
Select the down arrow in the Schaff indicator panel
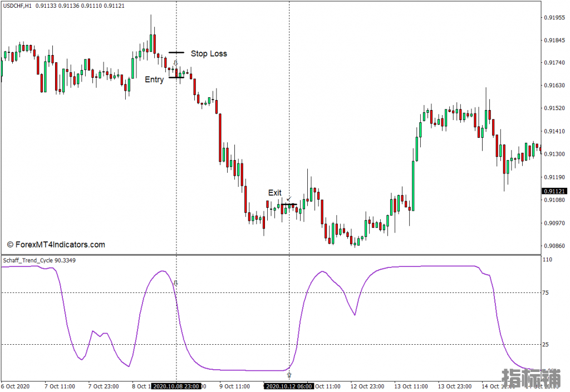176,283
